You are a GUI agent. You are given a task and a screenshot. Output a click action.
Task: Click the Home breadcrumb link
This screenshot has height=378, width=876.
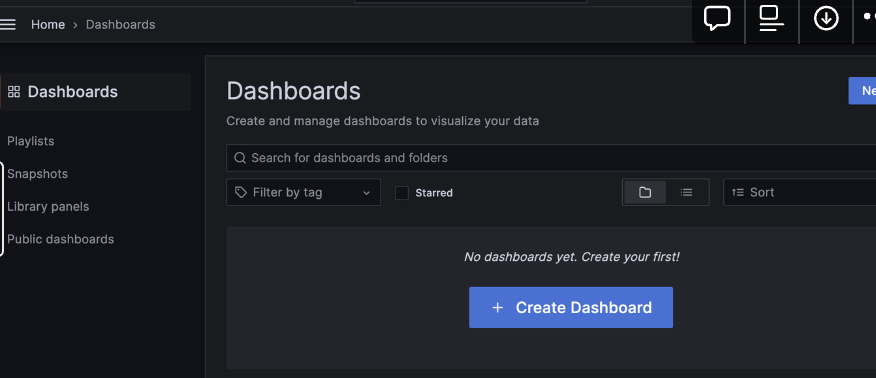click(47, 25)
